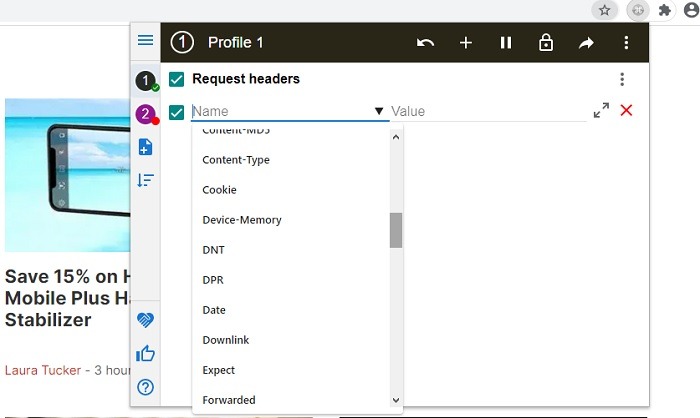Click the Profile 1 title text
Screen dimensions: 700x418
(x=236, y=43)
